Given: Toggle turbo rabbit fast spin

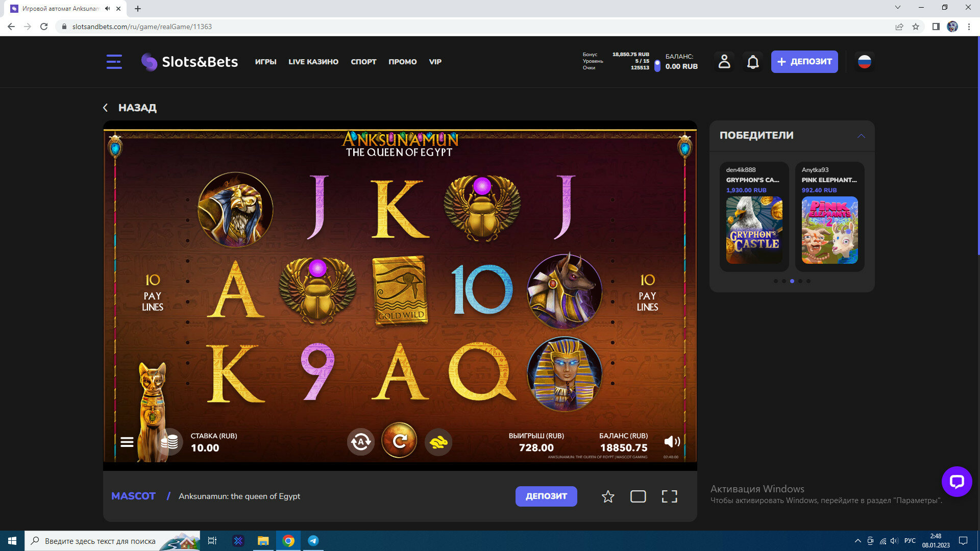Looking at the screenshot, I should (x=438, y=442).
